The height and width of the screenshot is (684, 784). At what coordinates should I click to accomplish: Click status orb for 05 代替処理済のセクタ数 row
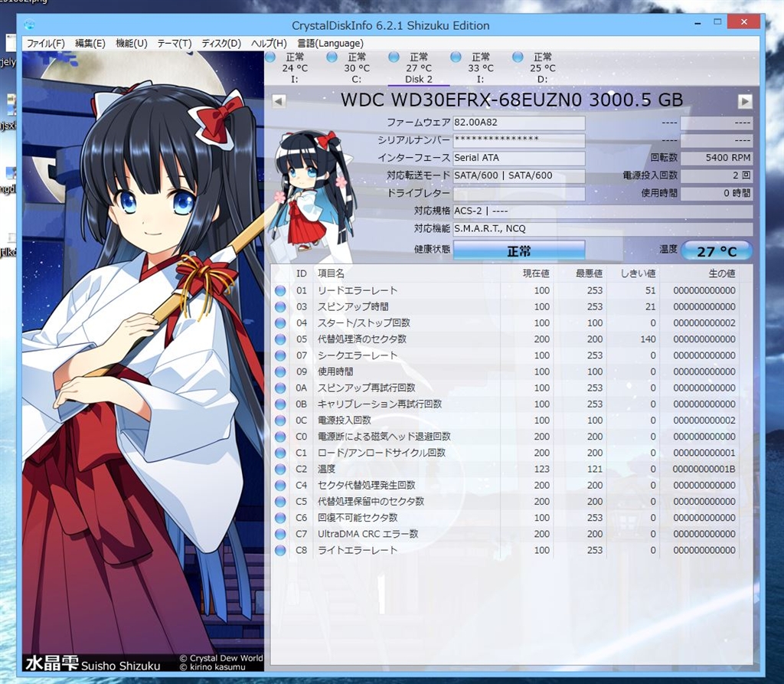click(280, 339)
